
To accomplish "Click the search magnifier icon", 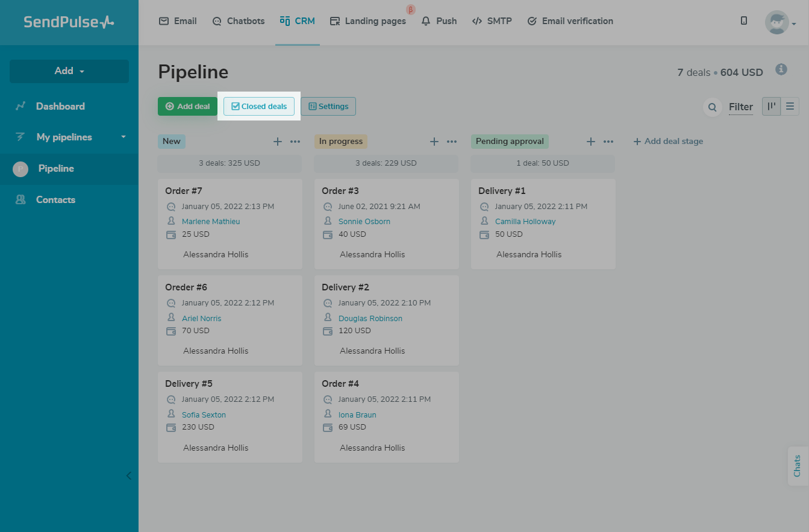I will [x=712, y=107].
